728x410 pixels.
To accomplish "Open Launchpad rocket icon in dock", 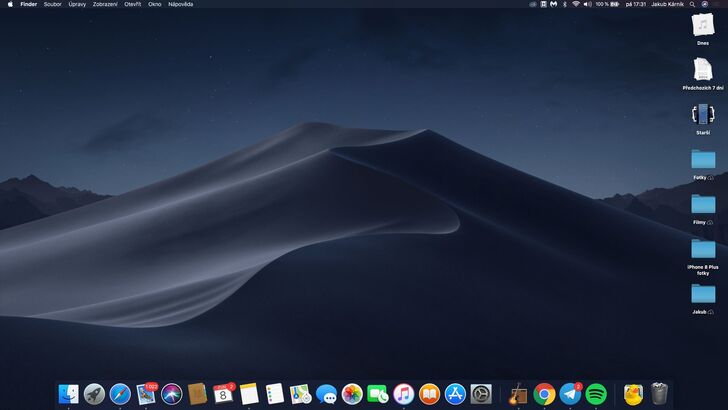I will click(94, 394).
